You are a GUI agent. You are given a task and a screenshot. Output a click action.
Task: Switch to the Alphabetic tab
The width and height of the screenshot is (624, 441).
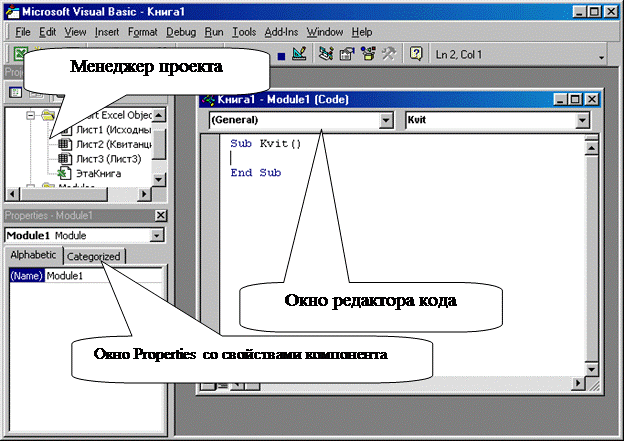(33, 255)
